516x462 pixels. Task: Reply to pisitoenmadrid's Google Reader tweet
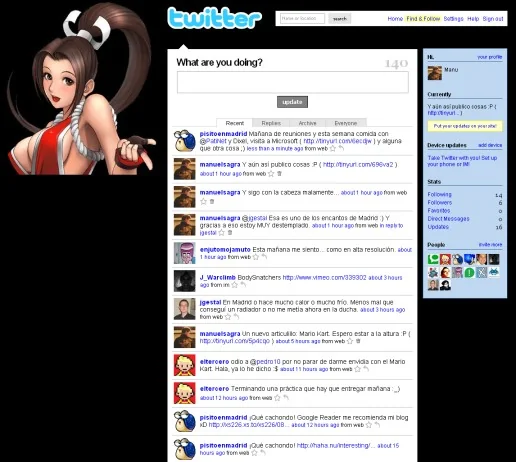(377, 425)
